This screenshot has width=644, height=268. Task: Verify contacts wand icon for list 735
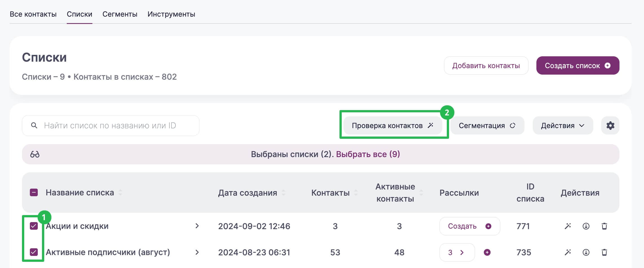568,252
